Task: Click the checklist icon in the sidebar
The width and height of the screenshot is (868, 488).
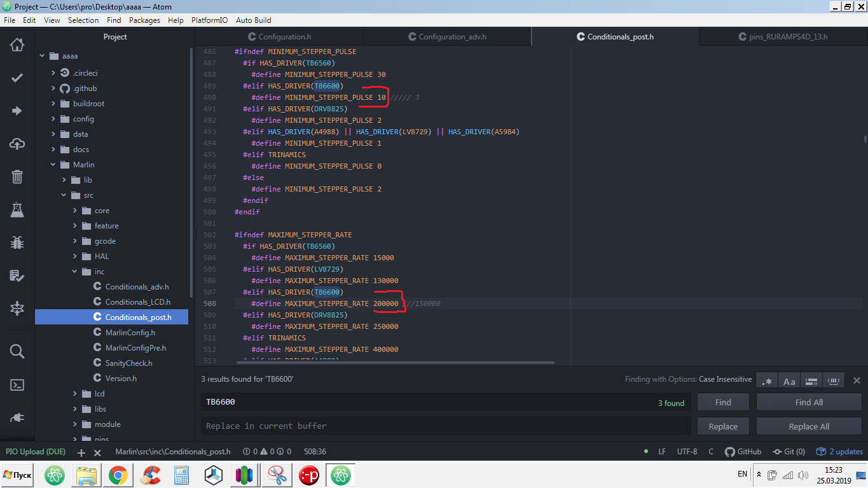Action: click(17, 275)
